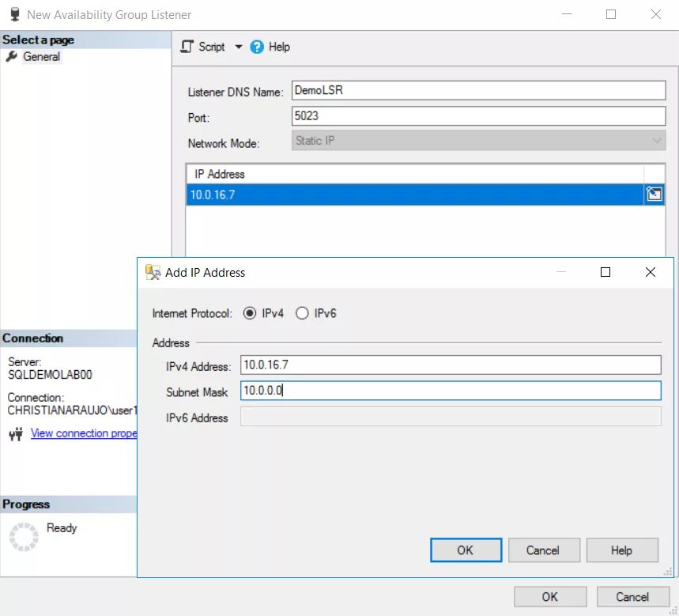Click the Script toolbar icon

[x=187, y=47]
